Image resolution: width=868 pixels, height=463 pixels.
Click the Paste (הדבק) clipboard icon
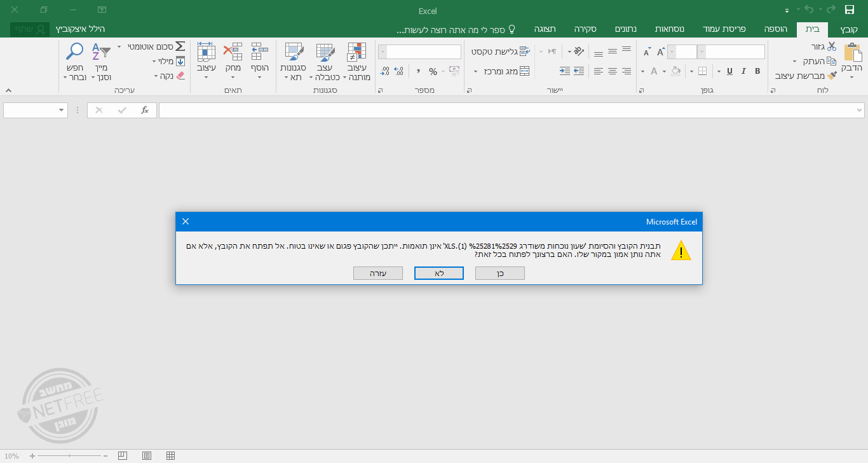(x=851, y=53)
